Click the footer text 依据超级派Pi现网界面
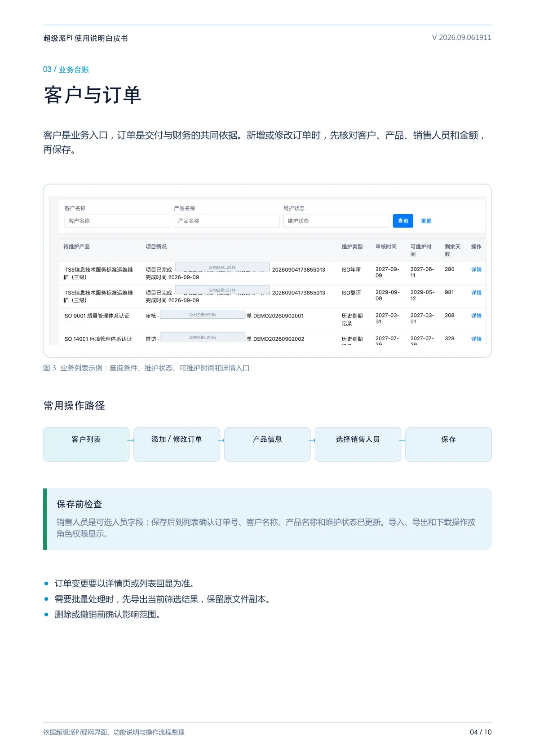The image size is (535, 756). pyautogui.click(x=114, y=732)
